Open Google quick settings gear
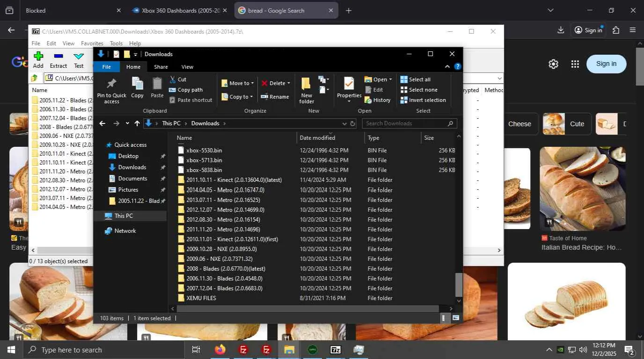 553,64
